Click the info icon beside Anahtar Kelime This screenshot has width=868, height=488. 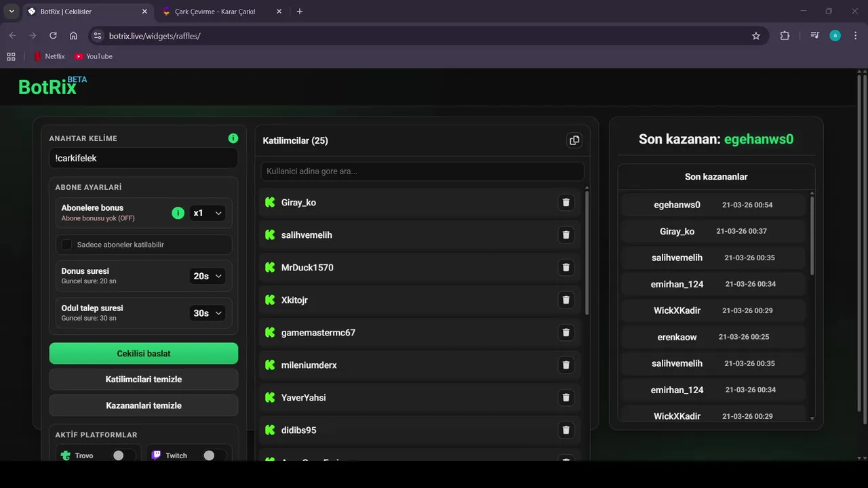[x=233, y=138]
